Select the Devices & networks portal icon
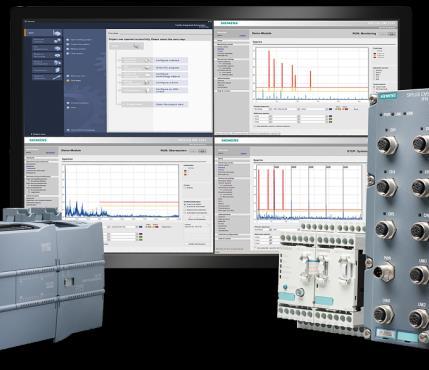 57,41
